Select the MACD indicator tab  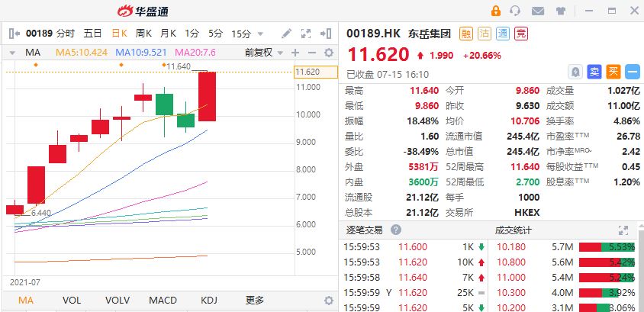click(163, 301)
